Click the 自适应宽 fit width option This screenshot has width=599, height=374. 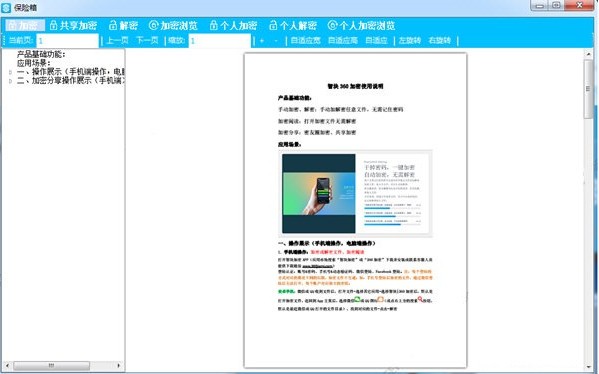305,40
